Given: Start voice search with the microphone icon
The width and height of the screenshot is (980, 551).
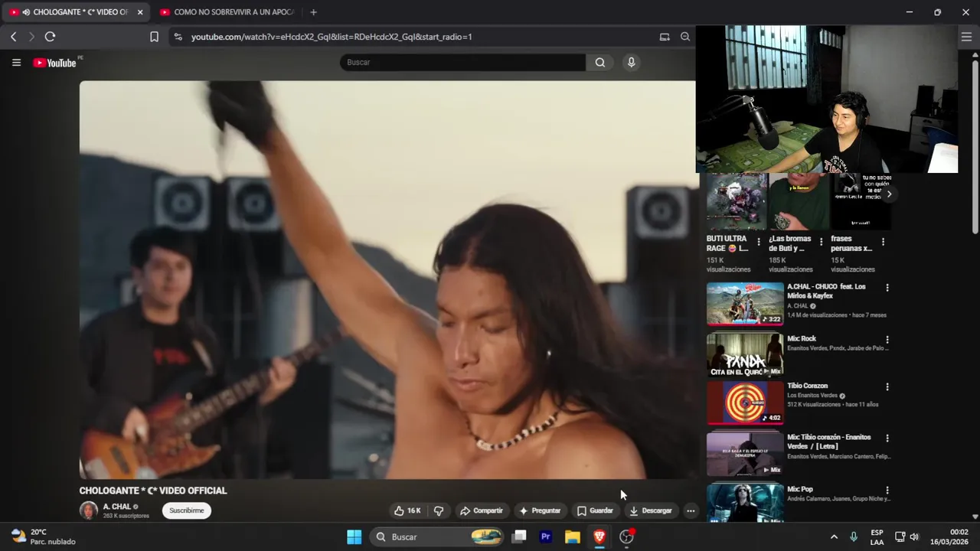Looking at the screenshot, I should coord(631,63).
